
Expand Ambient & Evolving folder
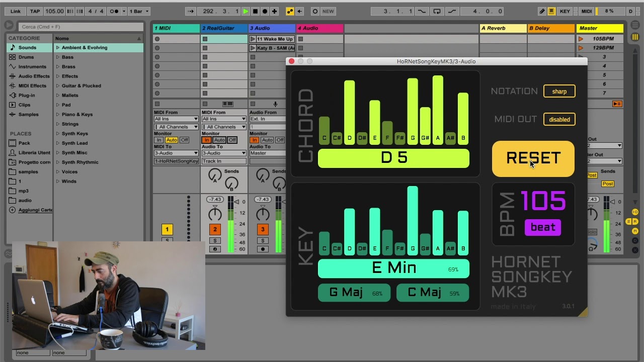58,48
